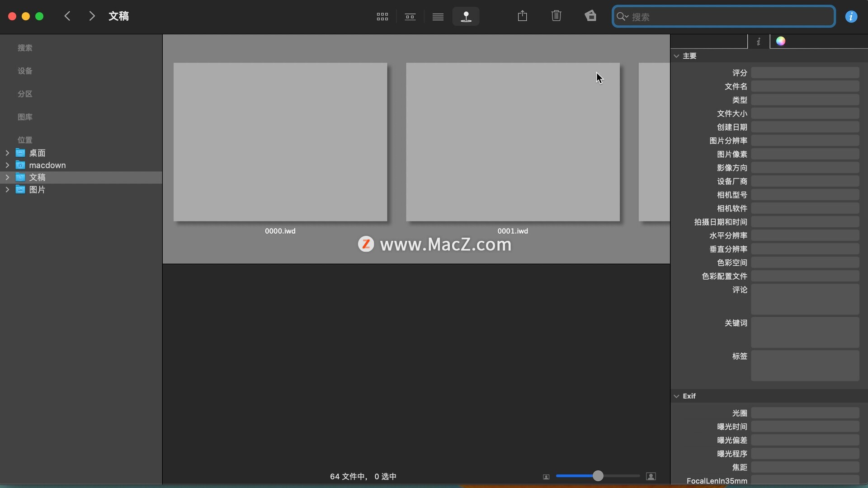Click the 相机型号 field

[805, 195]
